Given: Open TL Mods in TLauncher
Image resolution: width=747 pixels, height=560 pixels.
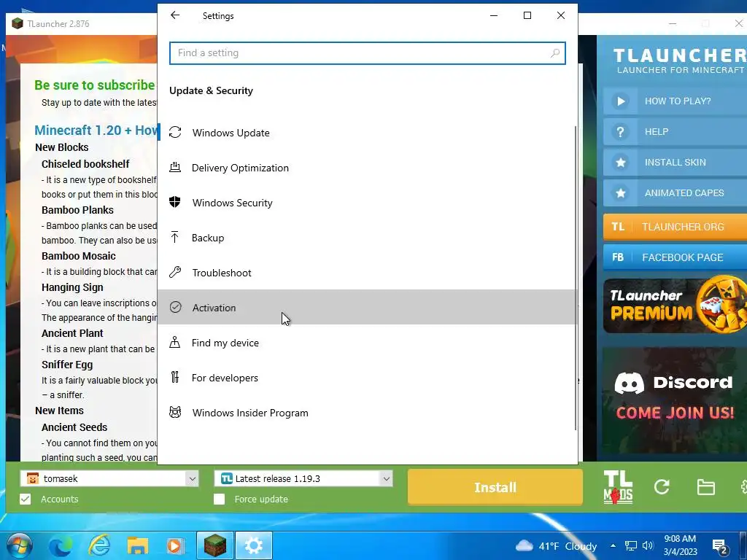Looking at the screenshot, I should [x=618, y=486].
